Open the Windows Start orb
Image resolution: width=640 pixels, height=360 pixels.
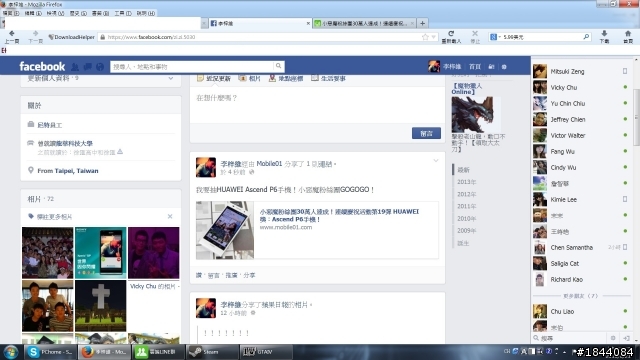(x=11, y=352)
